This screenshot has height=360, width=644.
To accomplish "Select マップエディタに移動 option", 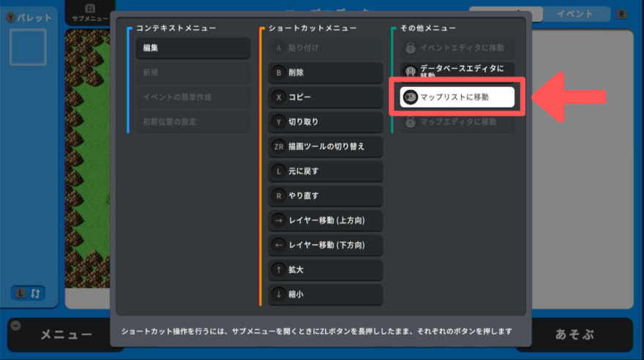I will [x=457, y=122].
